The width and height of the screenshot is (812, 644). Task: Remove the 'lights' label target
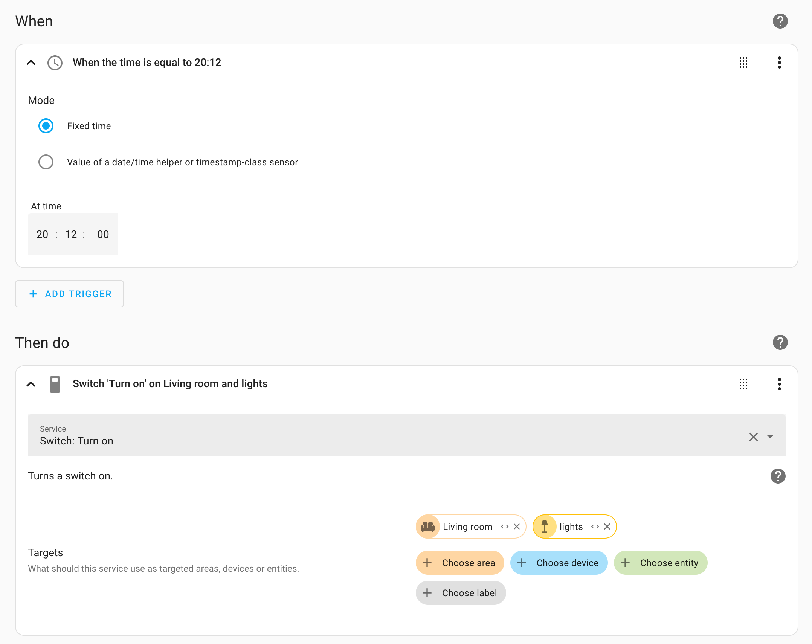tap(606, 526)
